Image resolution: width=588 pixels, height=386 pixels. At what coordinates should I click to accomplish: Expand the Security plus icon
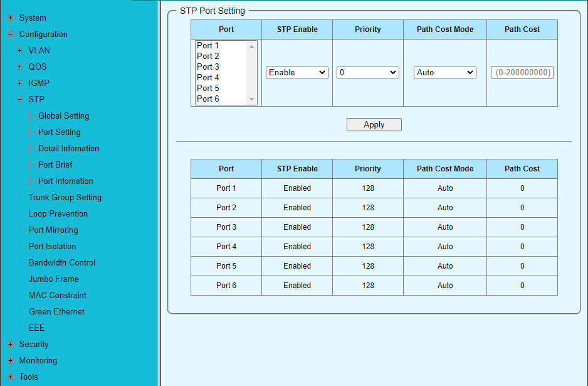(10, 345)
